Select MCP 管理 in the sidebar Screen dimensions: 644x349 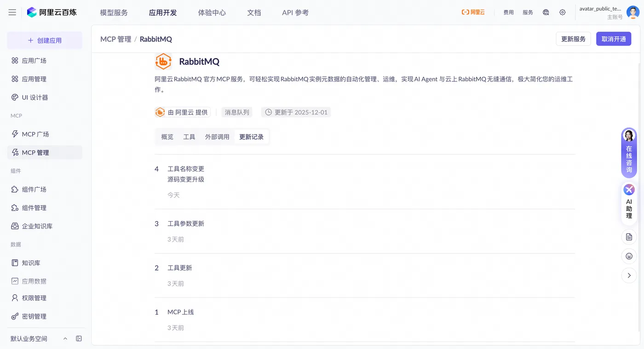coord(45,153)
